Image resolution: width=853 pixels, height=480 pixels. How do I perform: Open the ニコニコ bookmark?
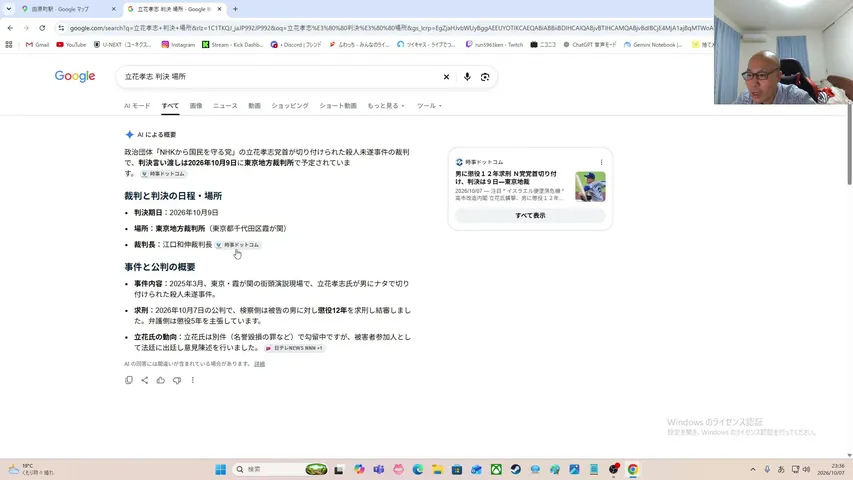(543, 45)
